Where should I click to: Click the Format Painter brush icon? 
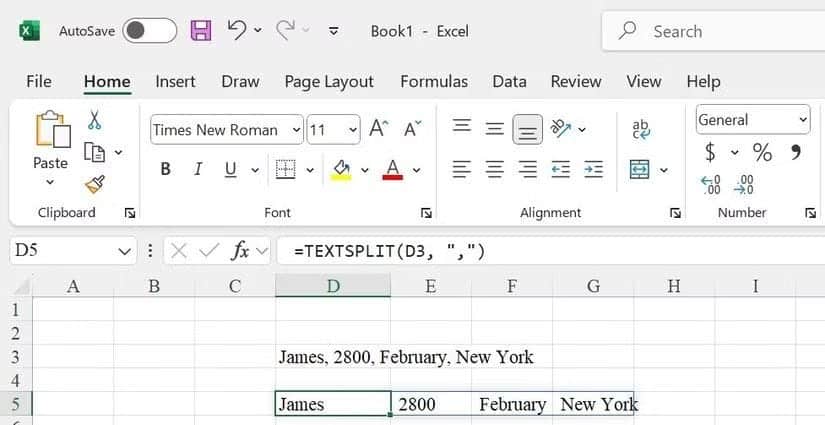95,184
